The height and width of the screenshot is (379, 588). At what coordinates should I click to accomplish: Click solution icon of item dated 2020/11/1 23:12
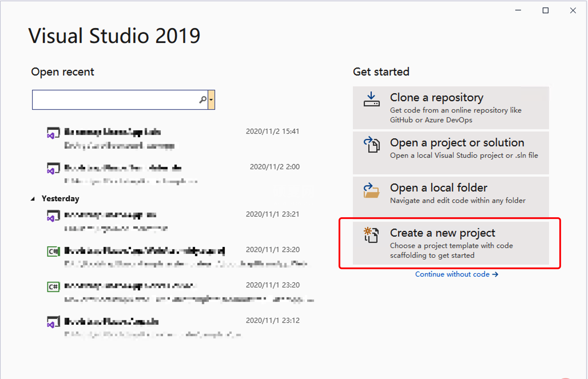click(x=53, y=322)
